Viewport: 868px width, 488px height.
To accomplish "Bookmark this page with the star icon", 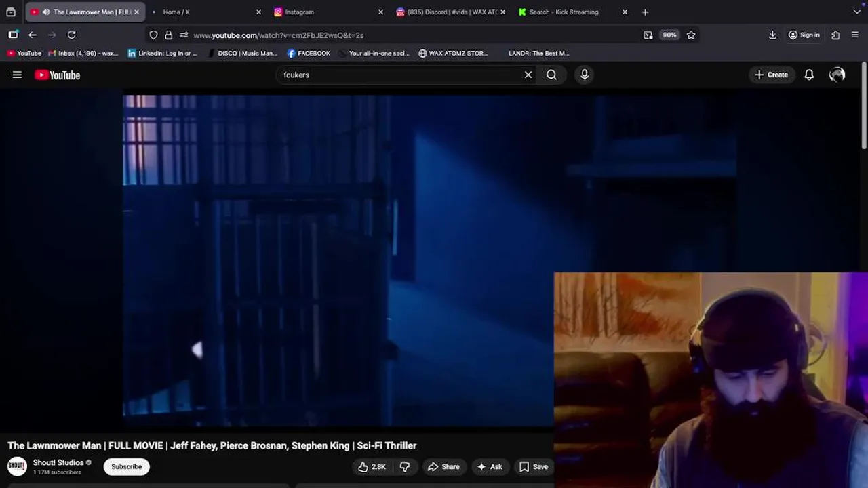I will coord(691,35).
